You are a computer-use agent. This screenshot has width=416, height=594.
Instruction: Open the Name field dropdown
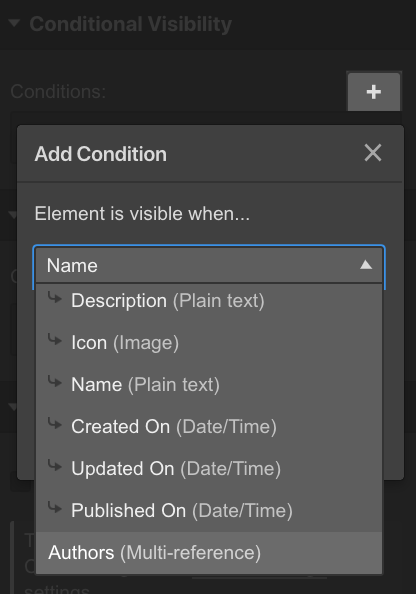(209, 265)
